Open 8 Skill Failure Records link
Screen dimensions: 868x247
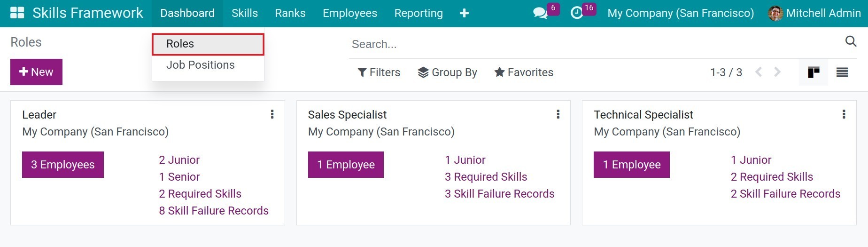[214, 211]
